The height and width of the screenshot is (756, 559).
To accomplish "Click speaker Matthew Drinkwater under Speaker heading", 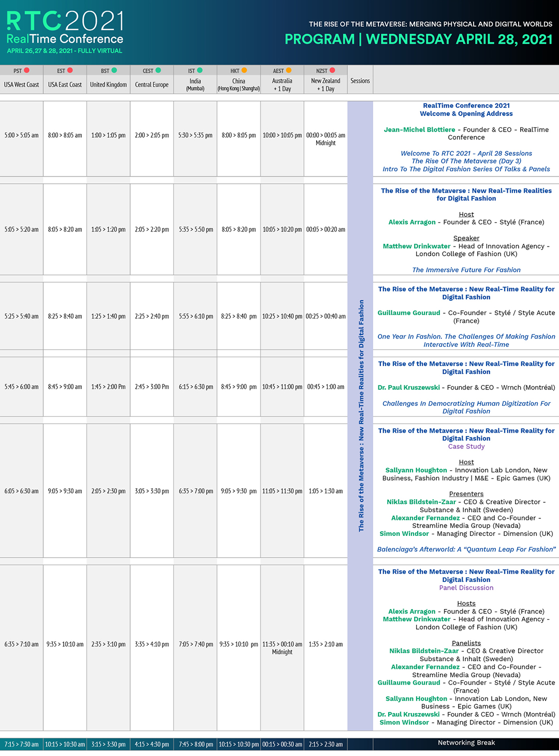I will (417, 246).
